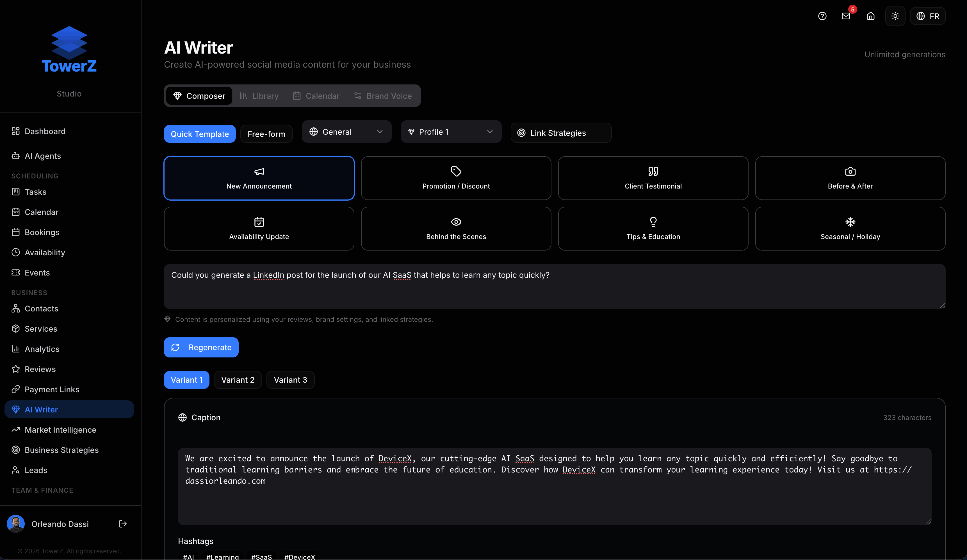967x560 pixels.
Task: Click the #DeviceX hashtag
Action: (299, 557)
